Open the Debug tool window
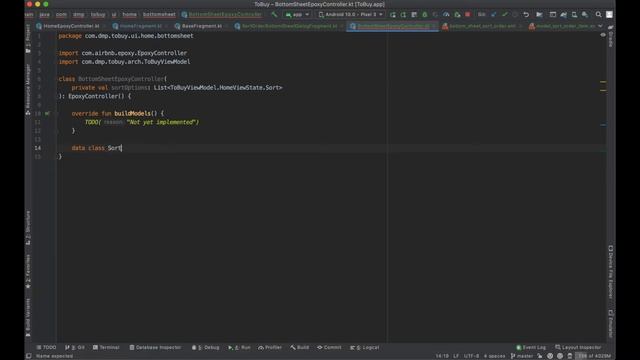Viewport: 640px width, 360px height. coord(206,347)
